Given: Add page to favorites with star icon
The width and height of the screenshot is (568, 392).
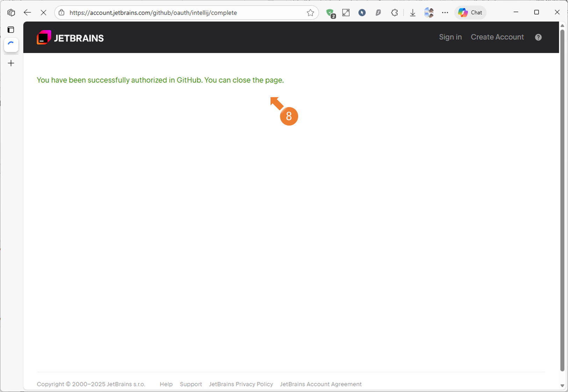Looking at the screenshot, I should tap(310, 13).
